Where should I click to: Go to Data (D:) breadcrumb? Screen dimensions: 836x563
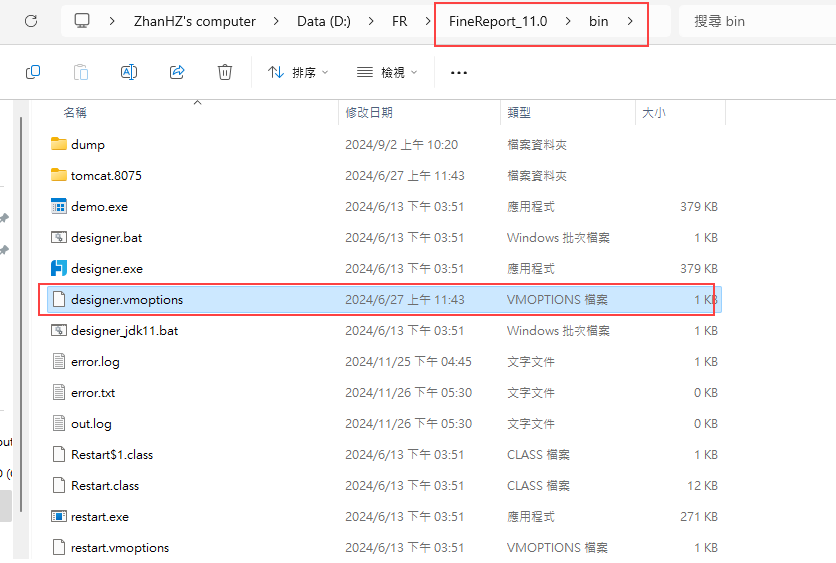[324, 21]
